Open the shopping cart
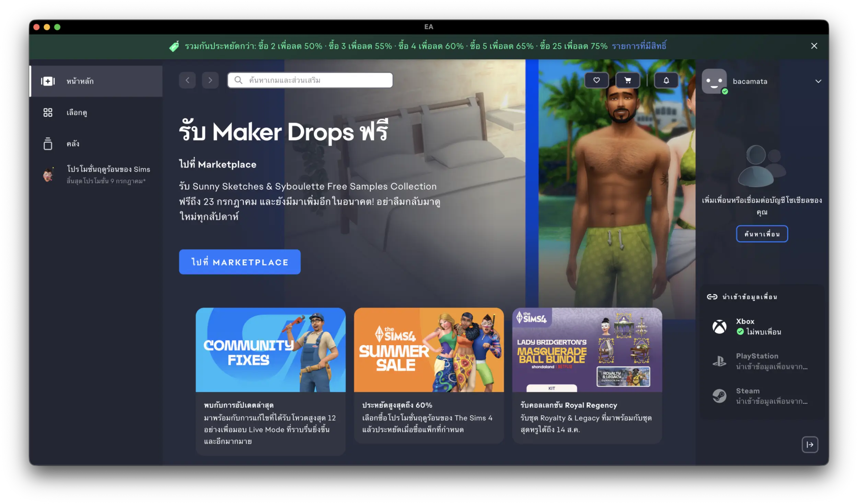This screenshot has width=858, height=504. point(628,80)
